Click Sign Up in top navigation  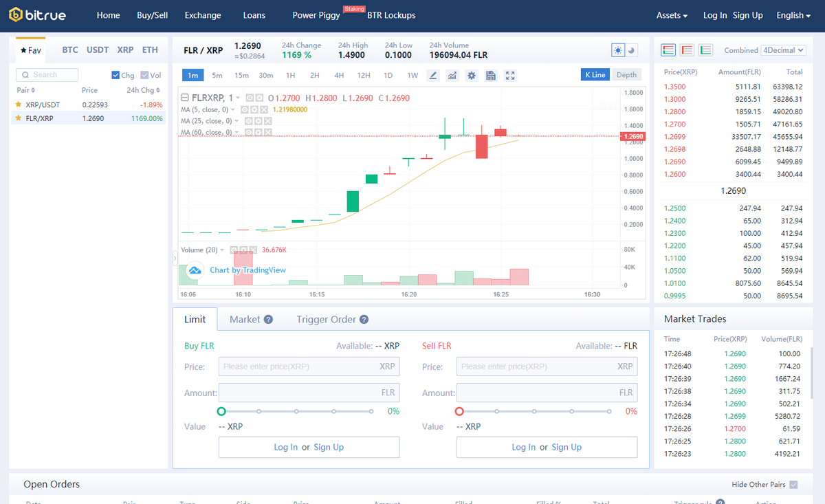pyautogui.click(x=748, y=15)
